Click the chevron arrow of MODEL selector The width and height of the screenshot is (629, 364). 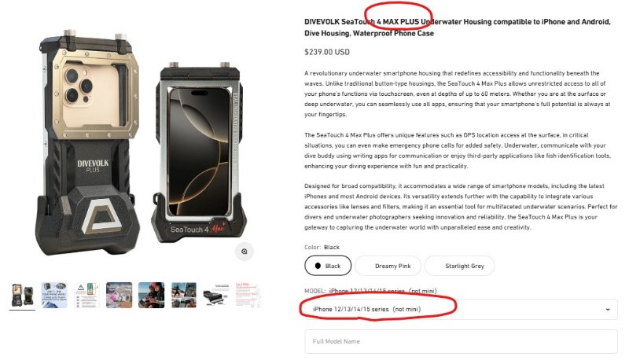pyautogui.click(x=608, y=310)
